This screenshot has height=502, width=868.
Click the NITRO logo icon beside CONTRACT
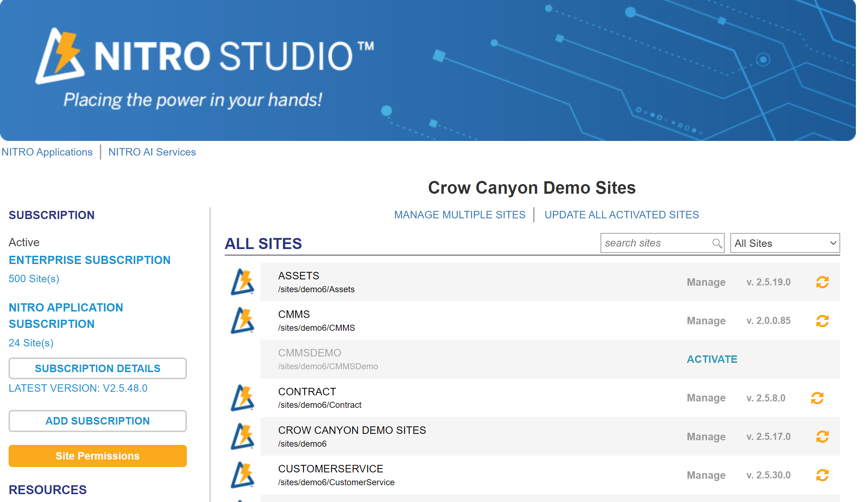click(x=242, y=398)
